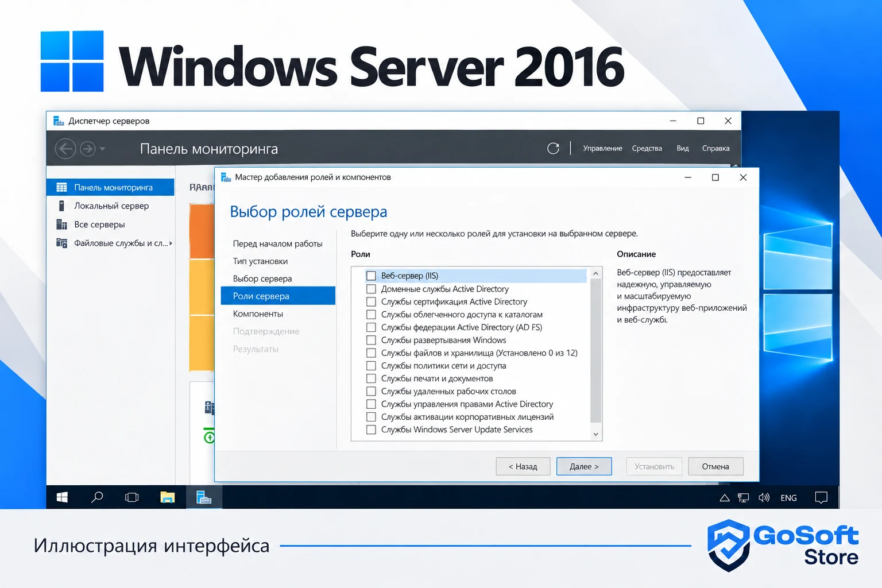The height and width of the screenshot is (588, 882).
Task: Click the Назад button
Action: [x=523, y=466]
